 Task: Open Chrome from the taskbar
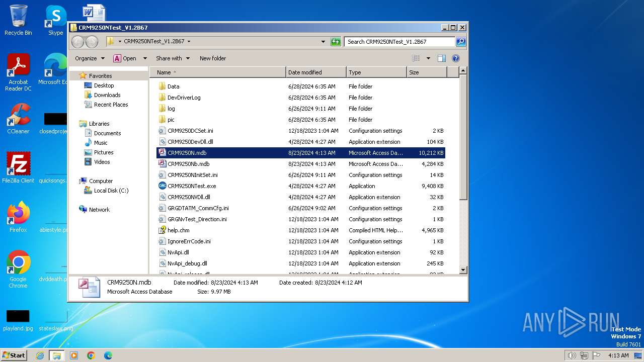pos(91,355)
